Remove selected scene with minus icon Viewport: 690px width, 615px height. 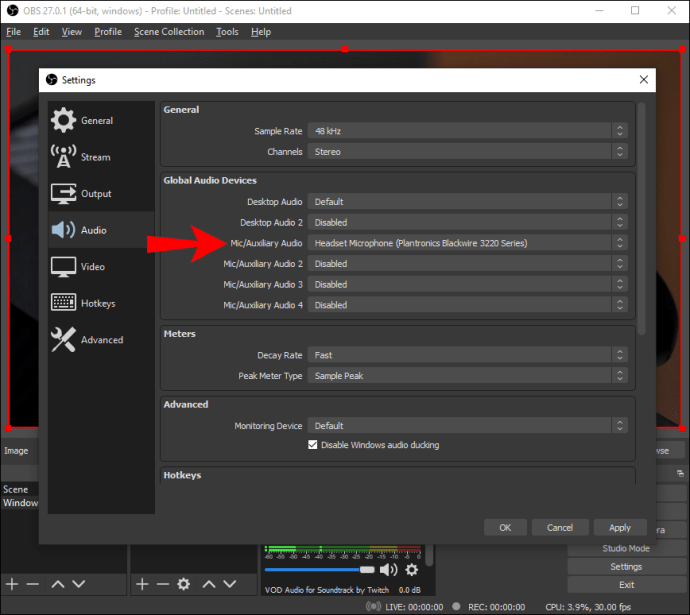(x=33, y=584)
